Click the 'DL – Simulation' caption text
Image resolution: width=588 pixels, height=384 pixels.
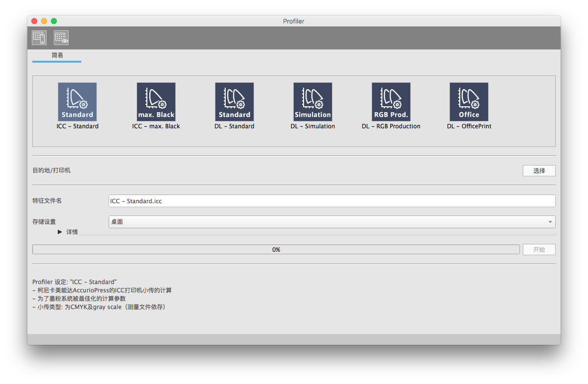click(x=313, y=126)
